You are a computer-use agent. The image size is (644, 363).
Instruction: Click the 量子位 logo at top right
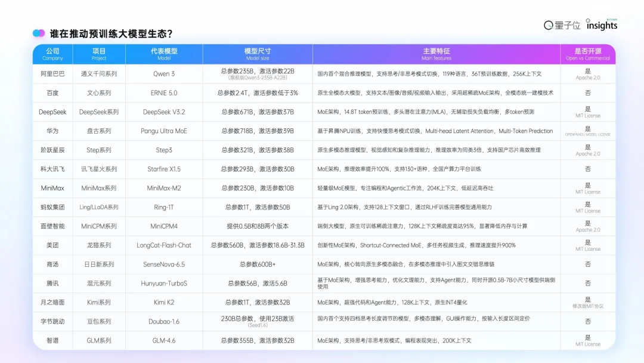click(562, 26)
